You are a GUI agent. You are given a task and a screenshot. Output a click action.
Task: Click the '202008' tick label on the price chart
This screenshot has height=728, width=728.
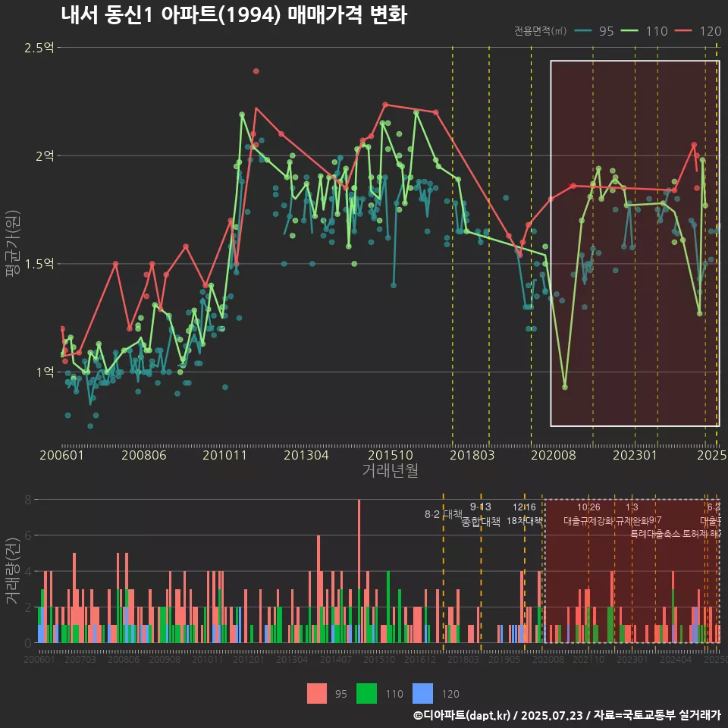coord(554,455)
